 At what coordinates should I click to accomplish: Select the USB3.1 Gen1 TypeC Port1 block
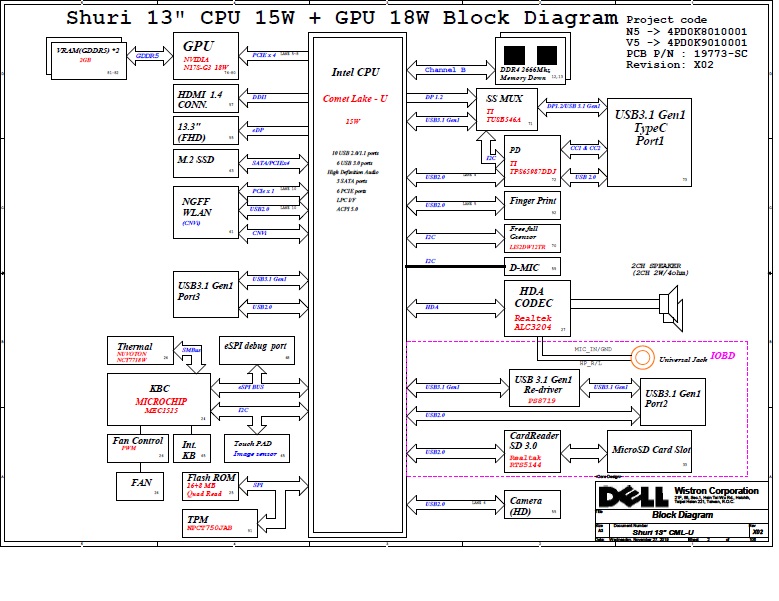click(x=649, y=141)
